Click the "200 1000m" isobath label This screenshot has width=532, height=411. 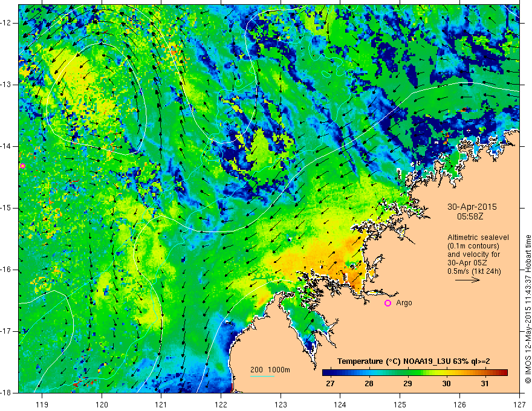[270, 370]
